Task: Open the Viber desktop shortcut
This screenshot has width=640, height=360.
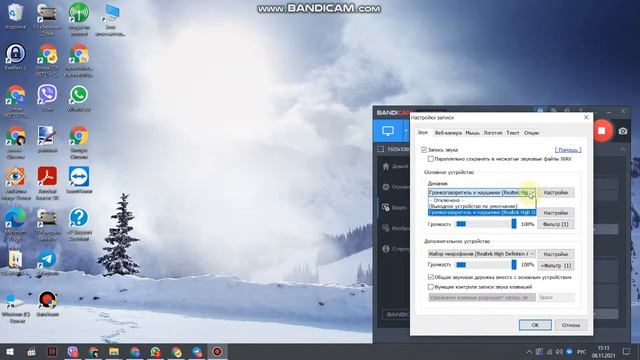Action: click(47, 98)
